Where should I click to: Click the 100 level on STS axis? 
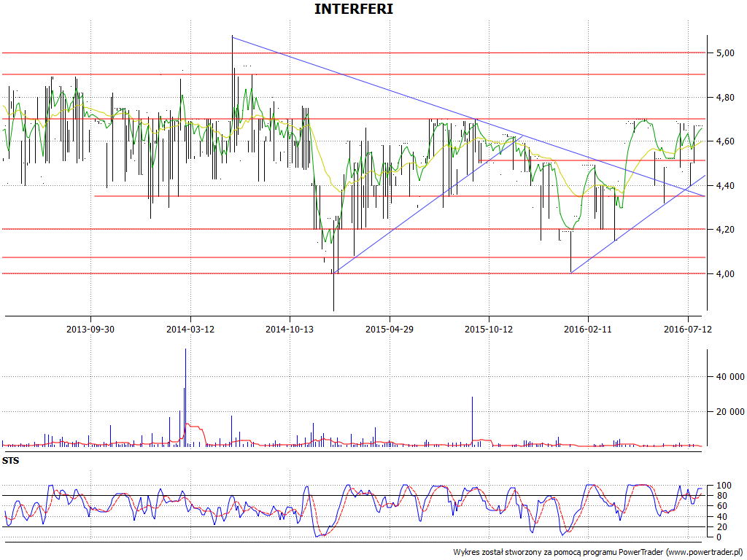pos(724,486)
